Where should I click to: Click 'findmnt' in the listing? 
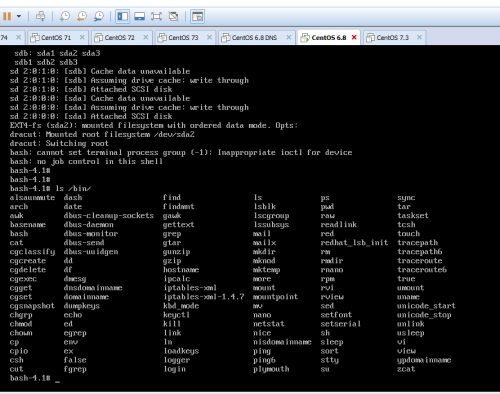tap(179, 206)
